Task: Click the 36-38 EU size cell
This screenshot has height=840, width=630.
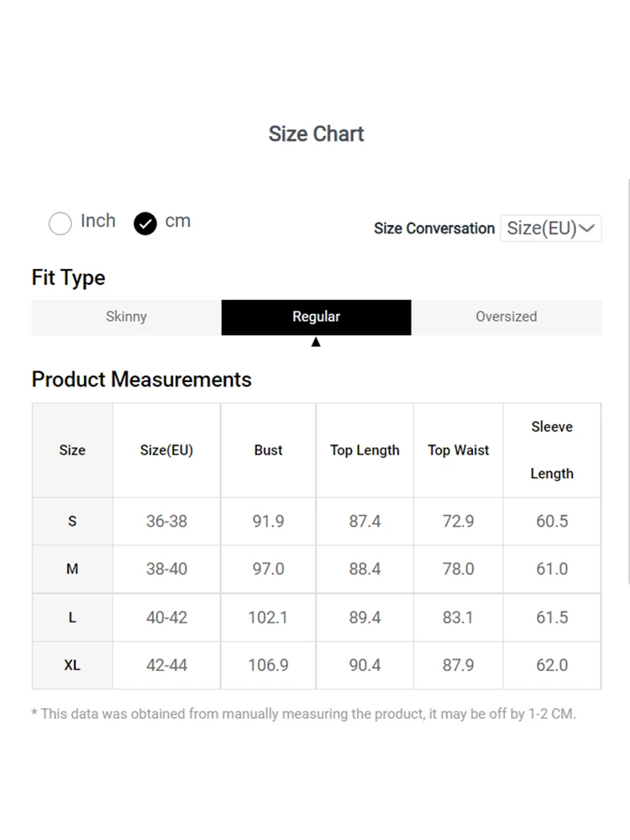Action: (166, 521)
